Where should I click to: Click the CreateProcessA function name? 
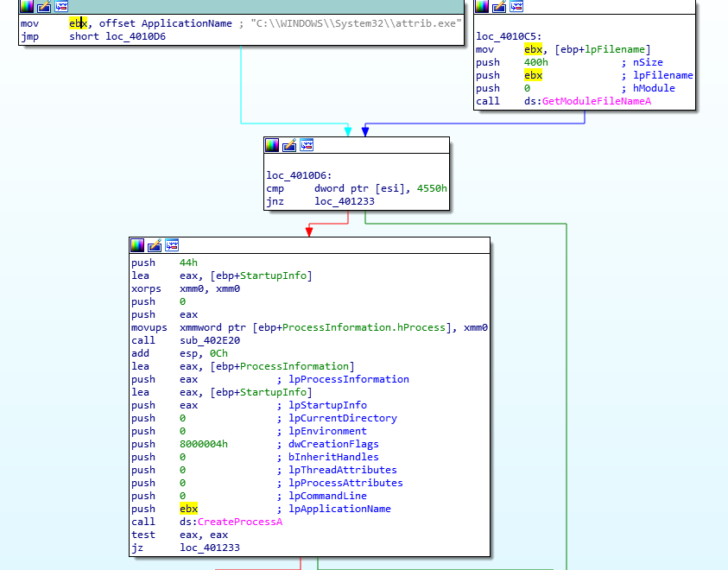click(x=240, y=522)
